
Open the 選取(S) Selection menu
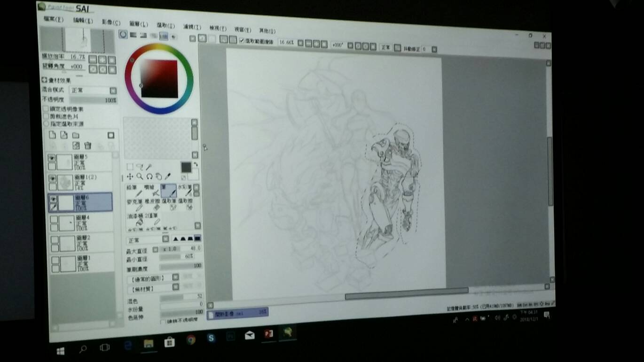click(x=166, y=25)
